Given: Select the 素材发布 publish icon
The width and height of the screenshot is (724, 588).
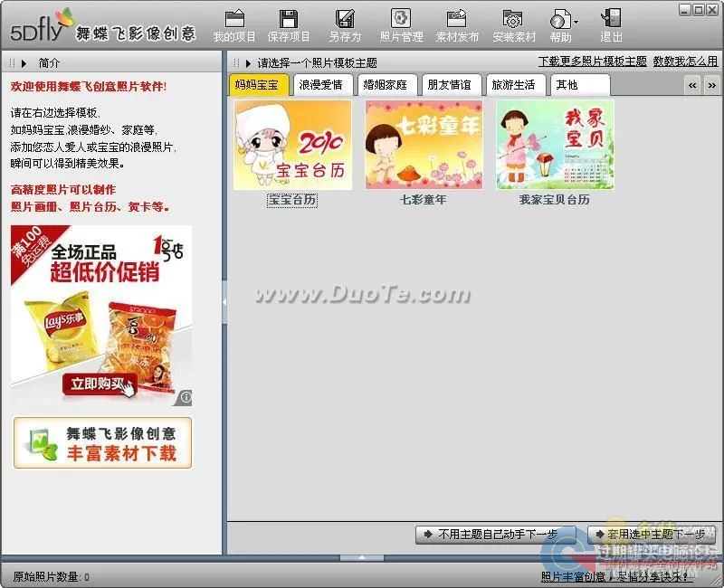Looking at the screenshot, I should coord(457,23).
